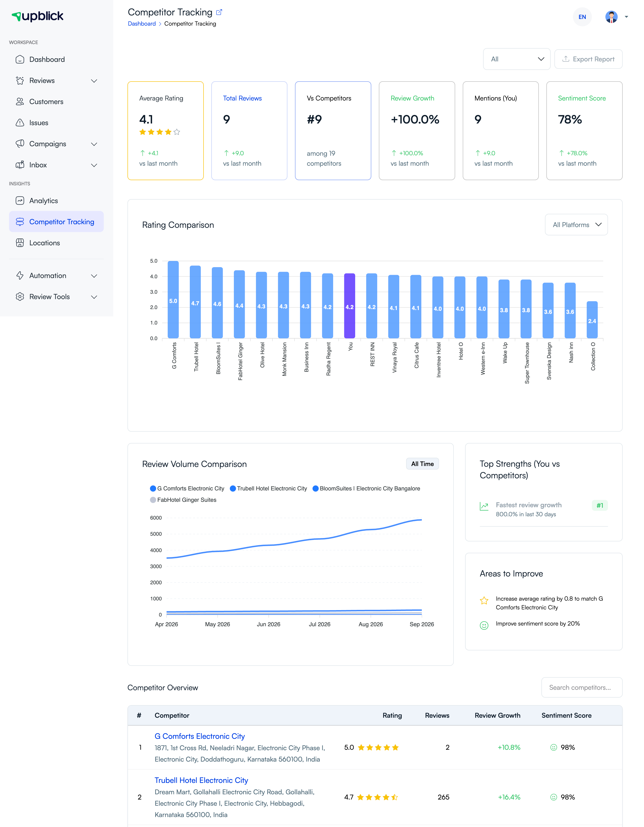Click the Review Tools gear icon

tap(20, 297)
